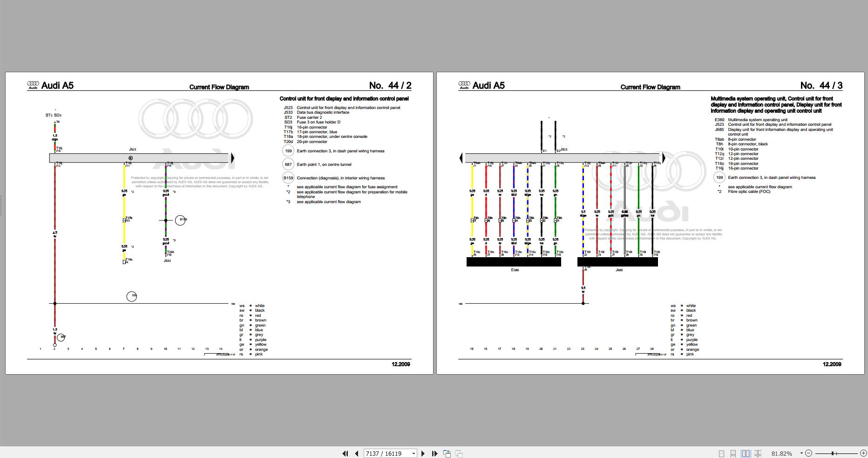Click 'Earth point 1, on centre tunnel' text
The width and height of the screenshot is (868, 458).
324,164
